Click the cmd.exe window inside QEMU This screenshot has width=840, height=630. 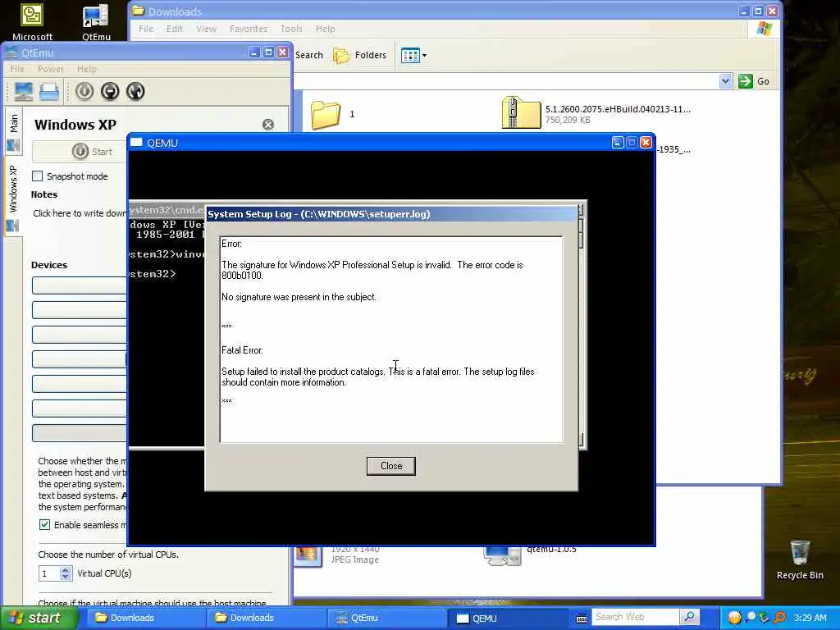point(167,324)
